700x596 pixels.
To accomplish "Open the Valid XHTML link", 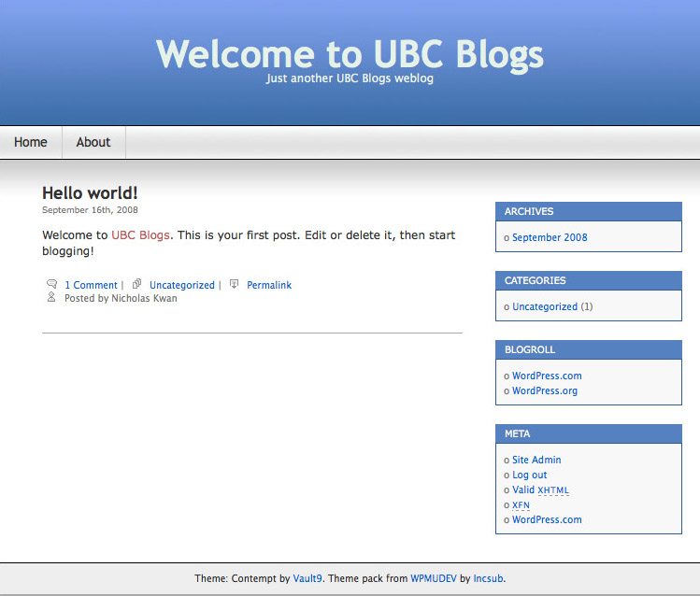I will pos(540,490).
